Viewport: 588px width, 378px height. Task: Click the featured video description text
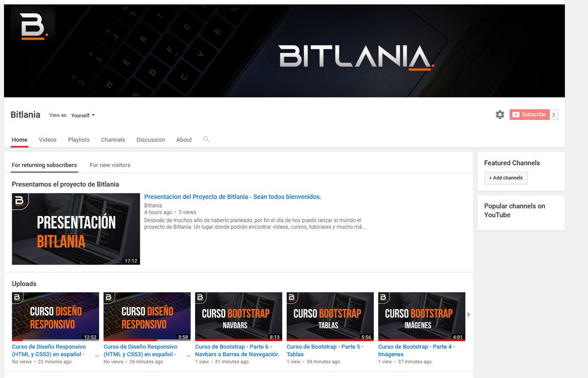[x=255, y=224]
